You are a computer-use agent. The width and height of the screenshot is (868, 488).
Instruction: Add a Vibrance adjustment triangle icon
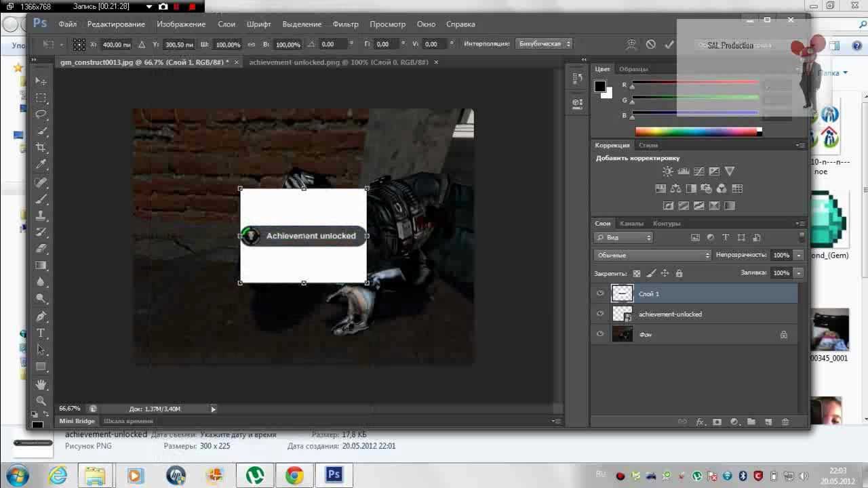click(730, 171)
